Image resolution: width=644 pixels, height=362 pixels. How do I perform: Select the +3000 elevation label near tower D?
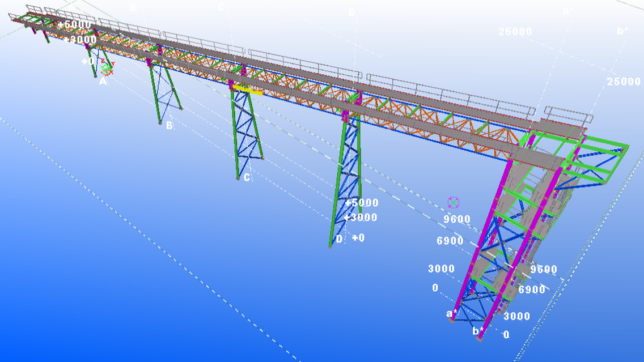tap(361, 218)
